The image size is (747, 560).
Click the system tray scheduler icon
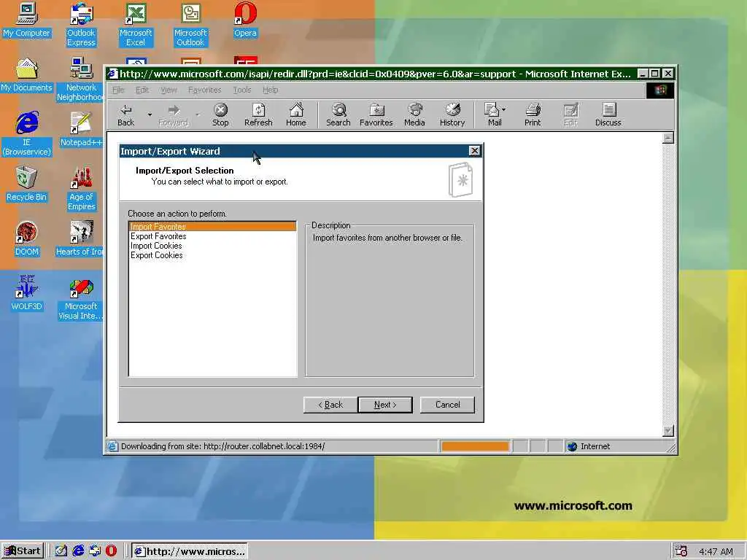click(x=681, y=551)
